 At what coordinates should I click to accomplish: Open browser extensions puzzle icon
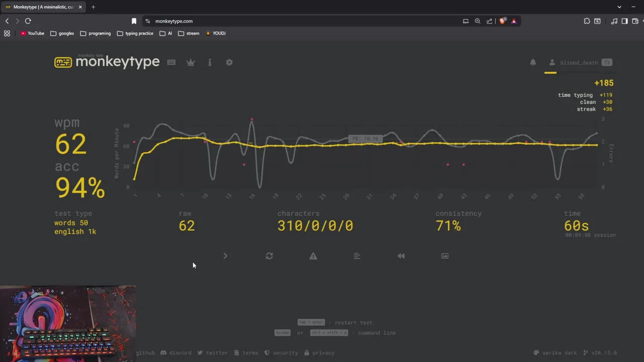pos(587,21)
